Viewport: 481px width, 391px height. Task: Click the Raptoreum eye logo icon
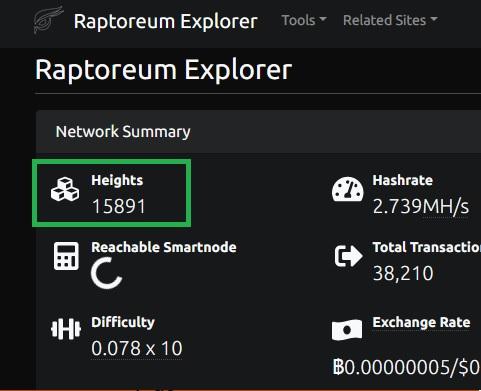coord(48,20)
